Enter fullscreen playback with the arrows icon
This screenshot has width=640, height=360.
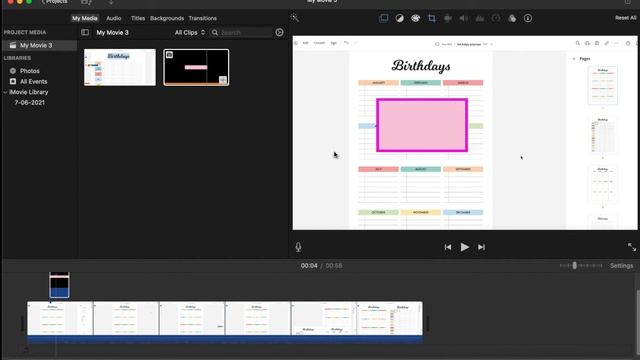point(632,247)
